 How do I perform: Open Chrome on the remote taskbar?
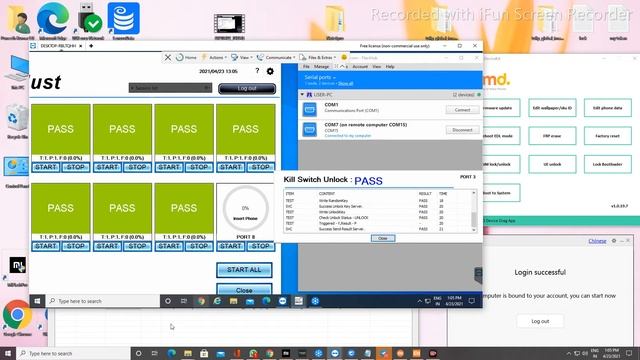(x=201, y=301)
